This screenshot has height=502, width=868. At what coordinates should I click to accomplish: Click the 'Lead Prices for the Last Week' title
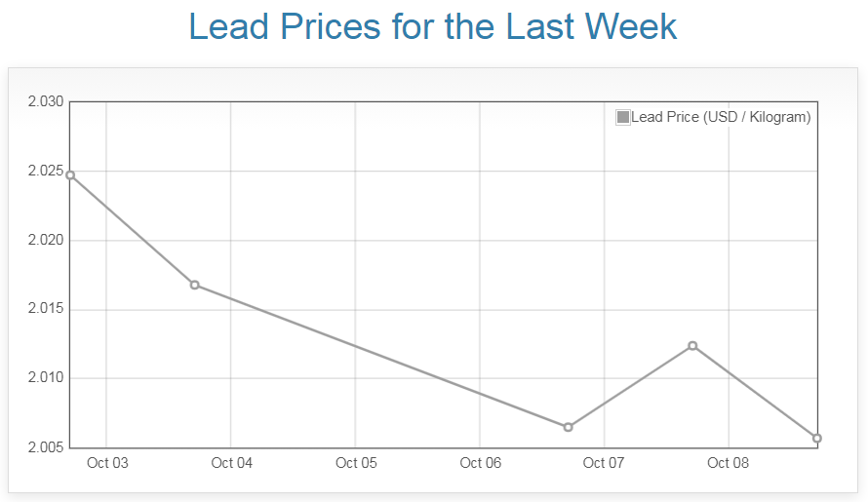tap(433, 26)
